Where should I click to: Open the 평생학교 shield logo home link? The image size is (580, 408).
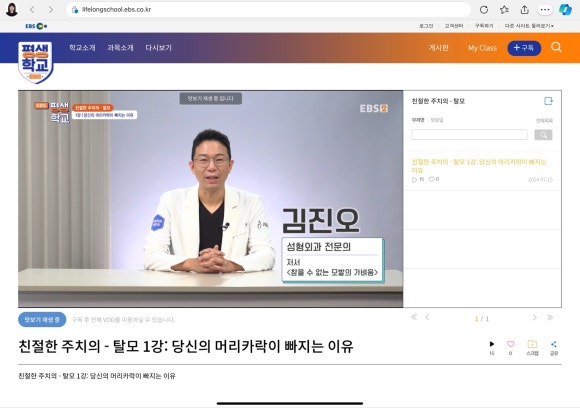pyautogui.click(x=36, y=62)
